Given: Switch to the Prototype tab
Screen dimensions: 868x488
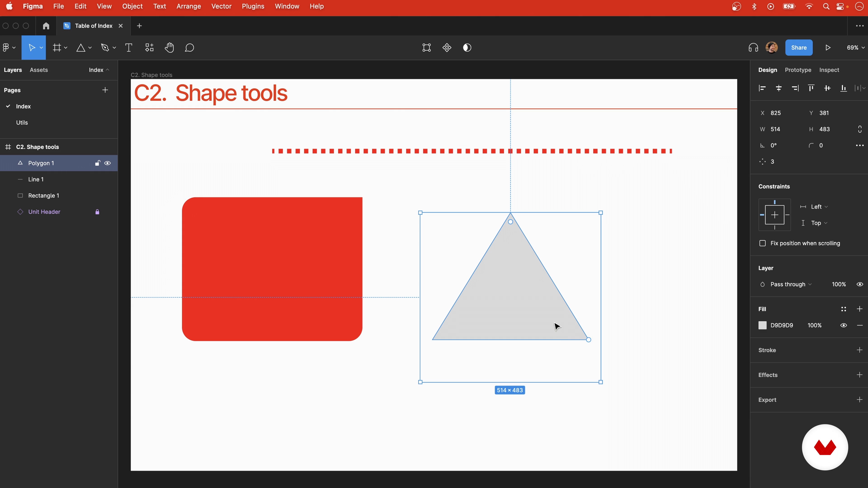Looking at the screenshot, I should coord(798,70).
